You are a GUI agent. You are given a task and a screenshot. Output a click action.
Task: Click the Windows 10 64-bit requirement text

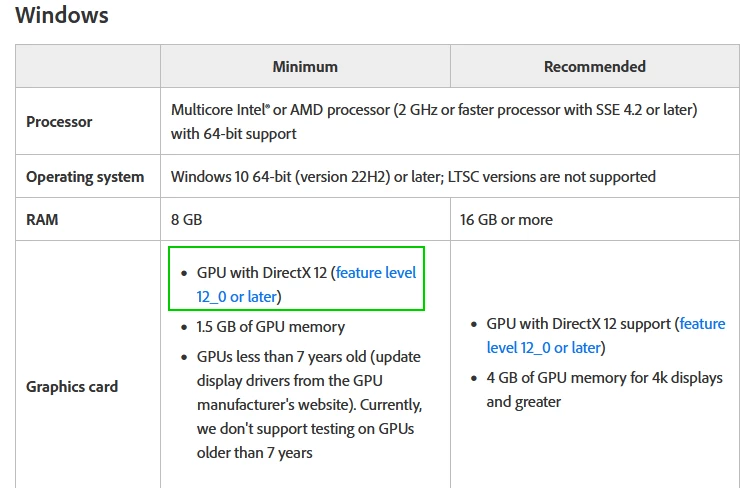(x=413, y=177)
